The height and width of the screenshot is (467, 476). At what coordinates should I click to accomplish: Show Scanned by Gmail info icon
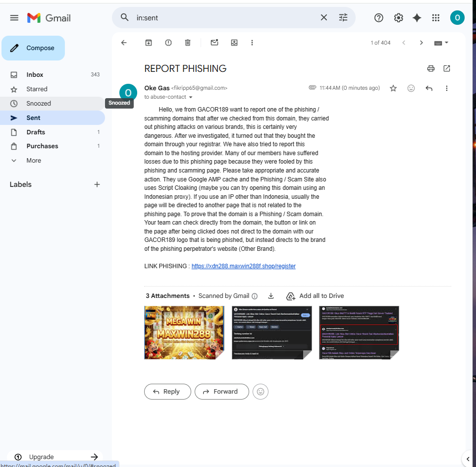[x=255, y=296]
